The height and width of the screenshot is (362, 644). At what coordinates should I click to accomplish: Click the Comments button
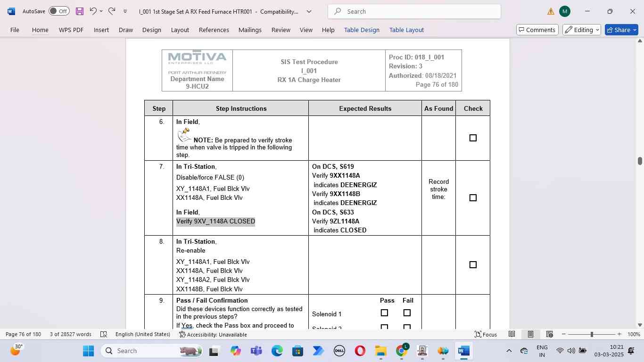pyautogui.click(x=537, y=30)
